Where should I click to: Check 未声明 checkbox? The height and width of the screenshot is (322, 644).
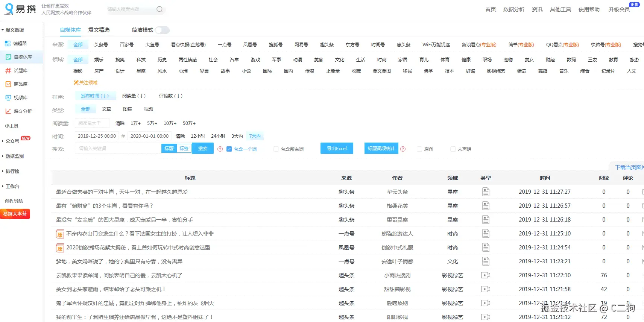click(x=453, y=149)
